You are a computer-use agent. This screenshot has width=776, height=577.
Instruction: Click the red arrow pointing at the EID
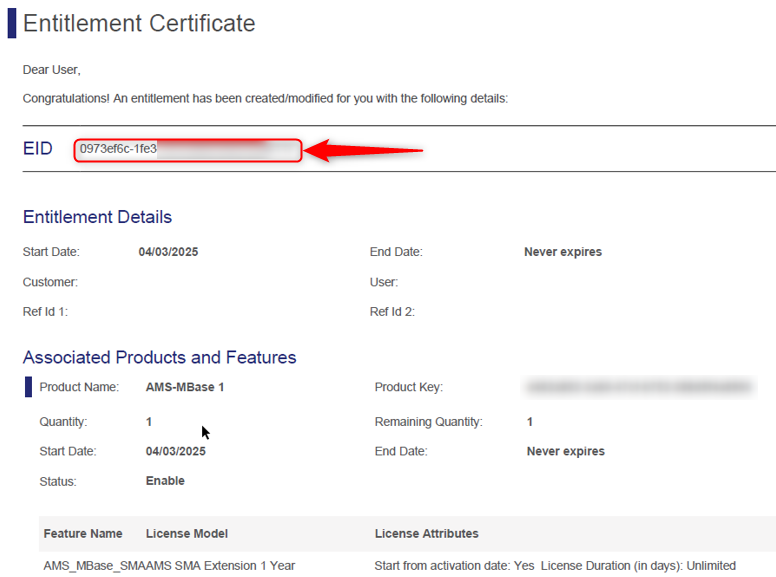pyautogui.click(x=365, y=151)
